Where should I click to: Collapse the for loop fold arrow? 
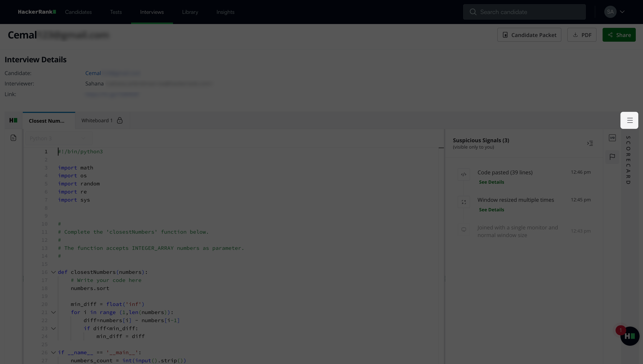53,312
